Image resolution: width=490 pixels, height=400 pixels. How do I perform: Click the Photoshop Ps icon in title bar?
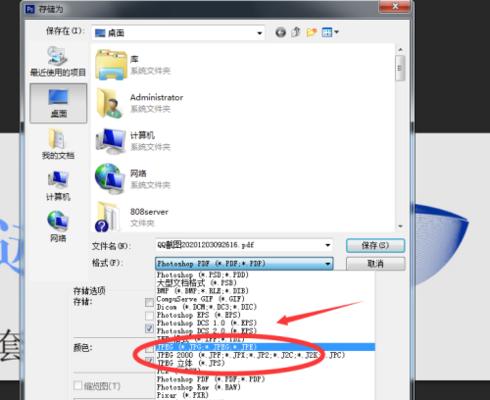point(30,9)
